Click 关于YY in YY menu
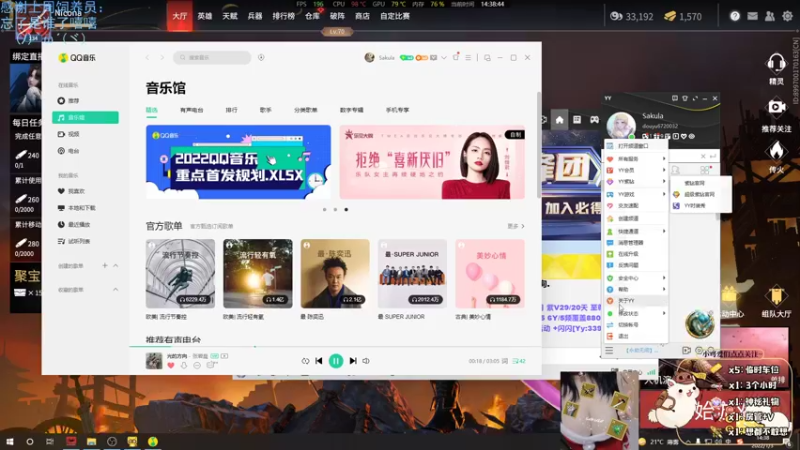This screenshot has height=450, width=800. 636,301
